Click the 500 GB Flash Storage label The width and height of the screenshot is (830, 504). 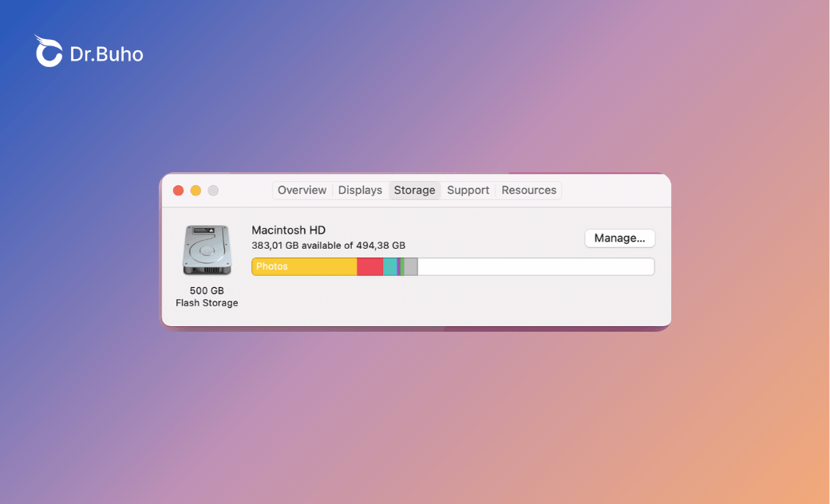point(207,297)
